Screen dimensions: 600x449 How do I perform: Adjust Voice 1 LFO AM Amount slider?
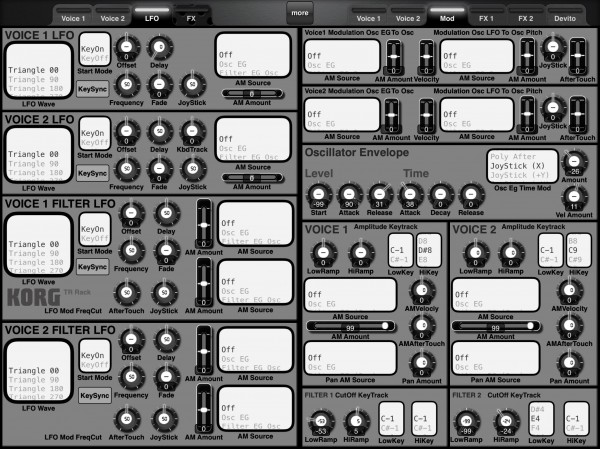coord(252,94)
